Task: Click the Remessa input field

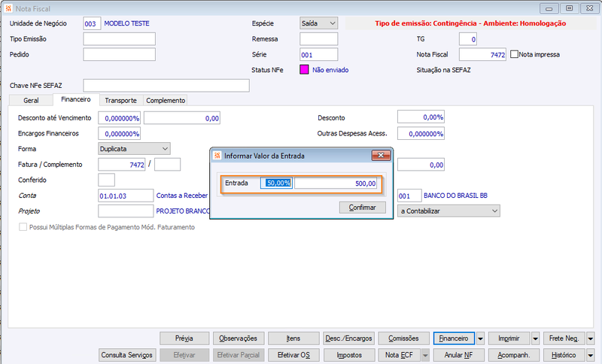Action: 318,39
